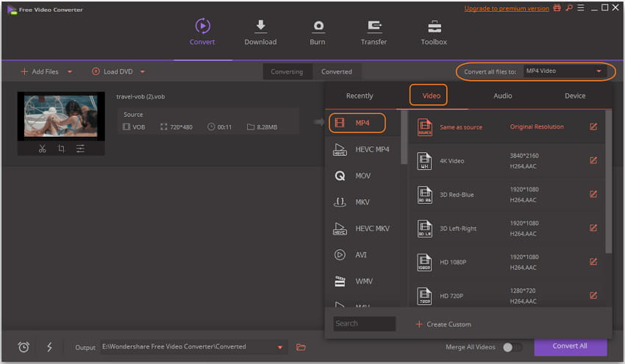Expand the Output path dropdown

click(x=280, y=347)
